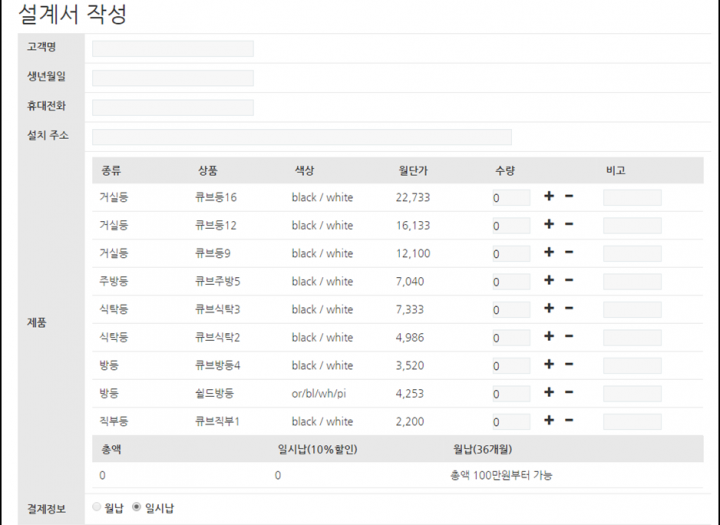Screen dimensions: 720x525
Task: Click the 설치 주소 address field
Action: point(301,137)
